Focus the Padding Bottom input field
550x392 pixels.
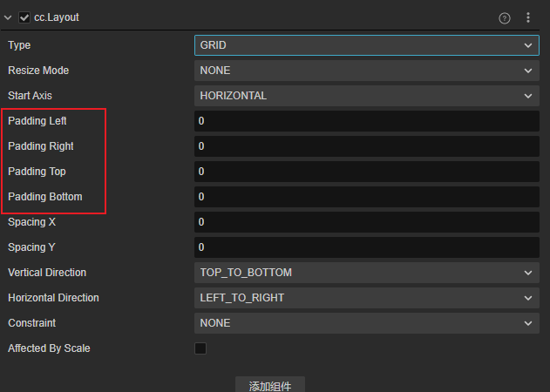point(366,197)
